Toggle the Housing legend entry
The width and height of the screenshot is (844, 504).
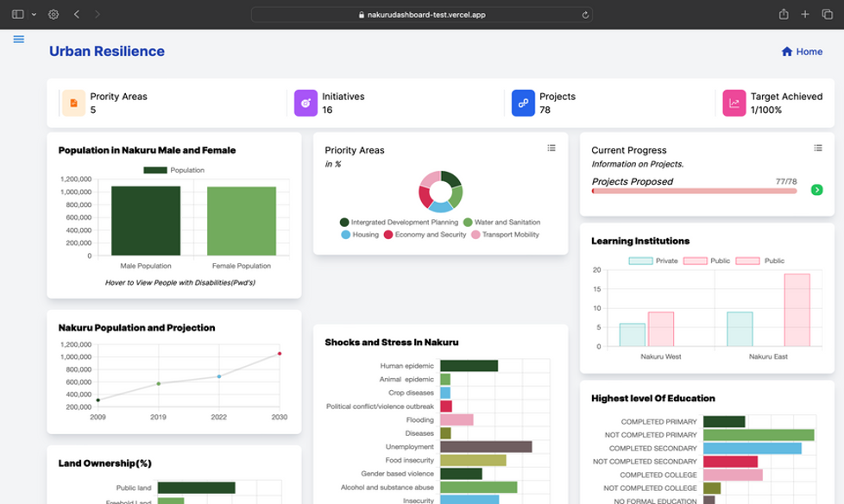tap(360, 235)
